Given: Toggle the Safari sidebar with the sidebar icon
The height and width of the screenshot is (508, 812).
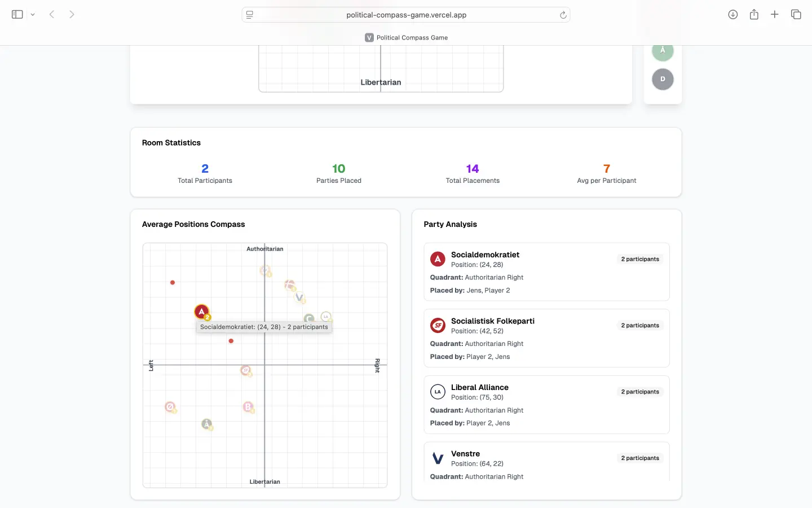Looking at the screenshot, I should (17, 14).
